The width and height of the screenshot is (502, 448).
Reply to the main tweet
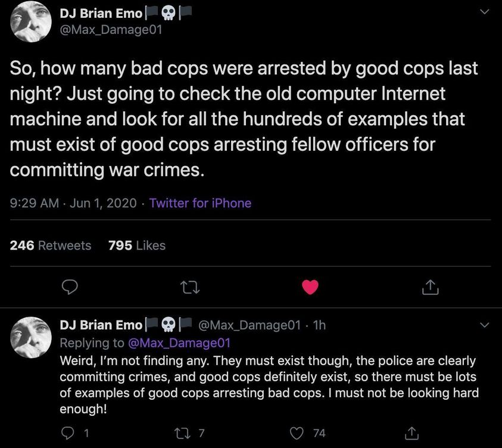point(70,288)
